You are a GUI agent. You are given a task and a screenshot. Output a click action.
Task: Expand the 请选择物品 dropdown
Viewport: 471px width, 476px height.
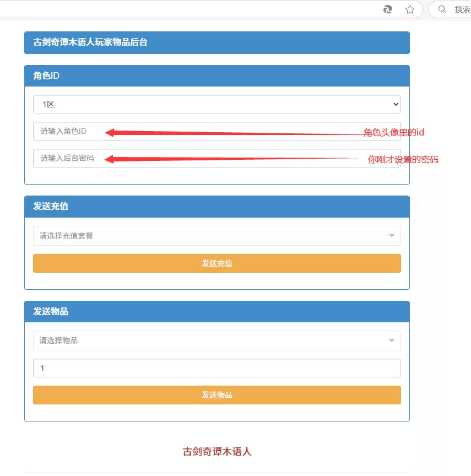[x=217, y=340]
